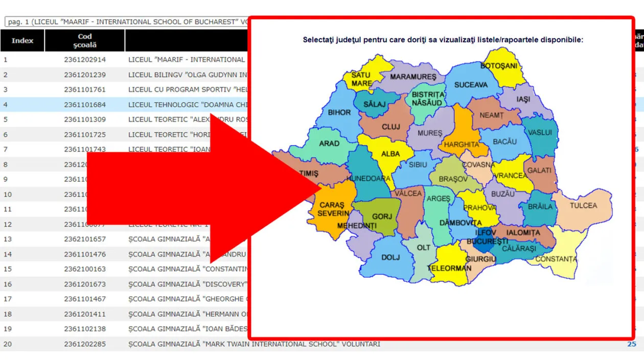Choose Cluj county on the map

(x=390, y=127)
